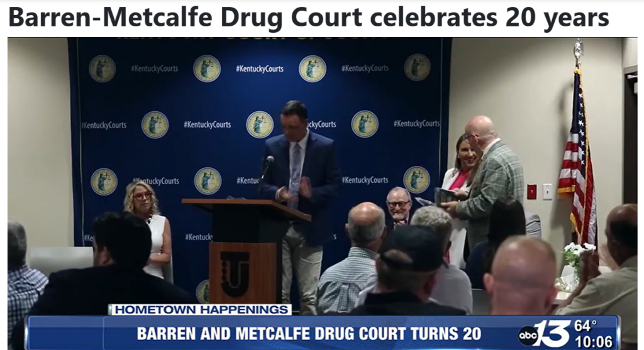Click the top-right court seal on backdrop
The width and height of the screenshot is (644, 350).
point(418,67)
